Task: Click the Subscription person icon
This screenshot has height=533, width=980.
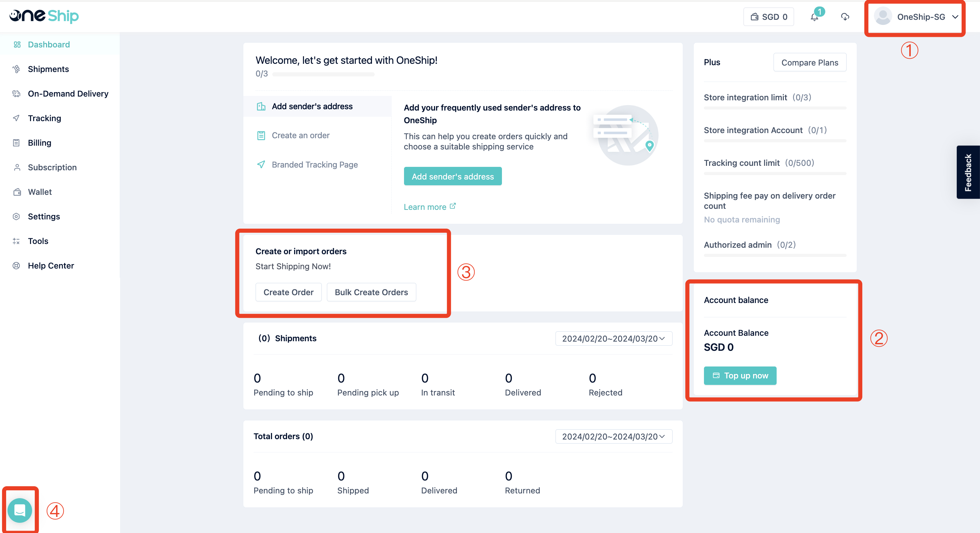Action: click(17, 168)
